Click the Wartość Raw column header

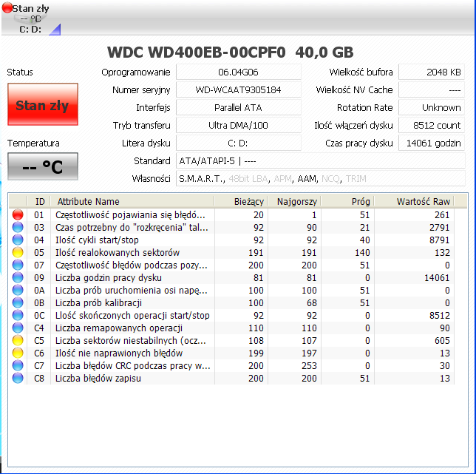point(414,201)
